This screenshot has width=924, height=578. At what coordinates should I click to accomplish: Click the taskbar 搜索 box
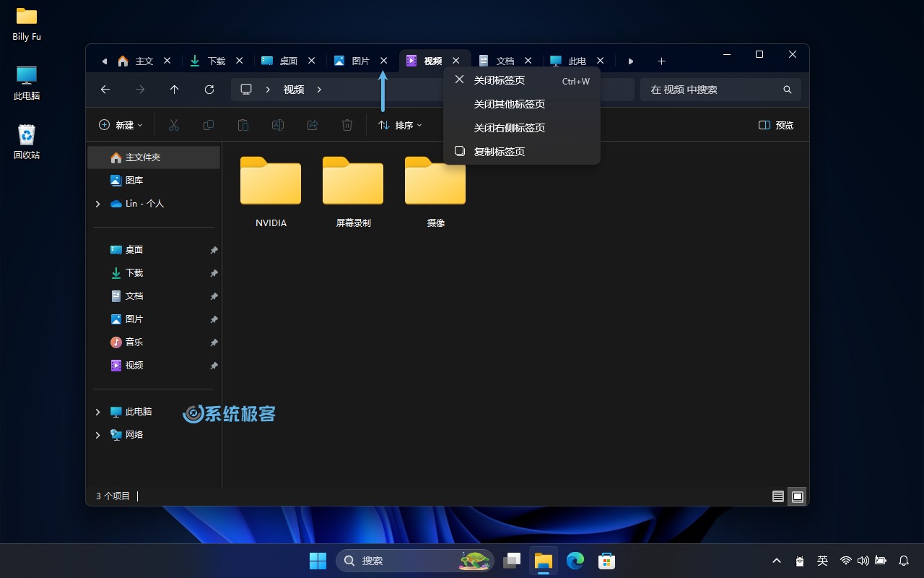[415, 561]
